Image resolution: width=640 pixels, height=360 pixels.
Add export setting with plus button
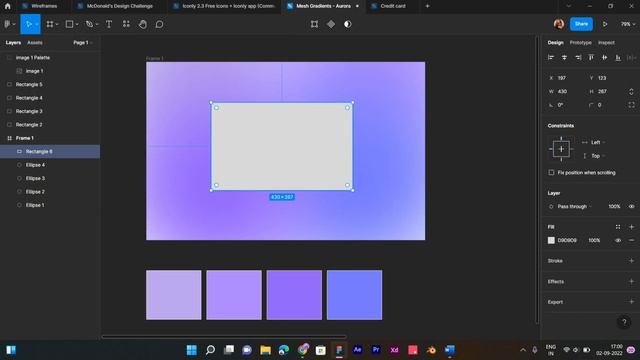[x=631, y=302]
